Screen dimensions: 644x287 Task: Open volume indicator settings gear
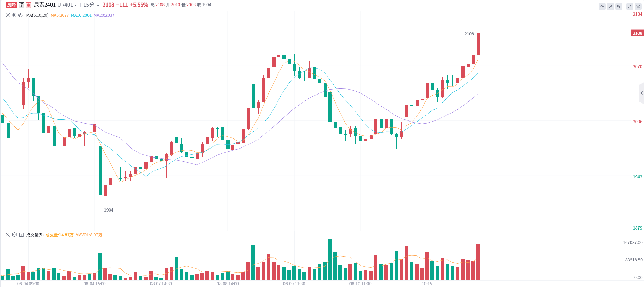click(14, 235)
